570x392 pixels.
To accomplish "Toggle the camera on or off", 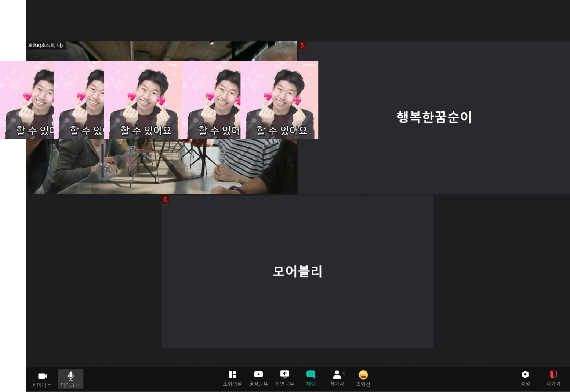I will [42, 376].
